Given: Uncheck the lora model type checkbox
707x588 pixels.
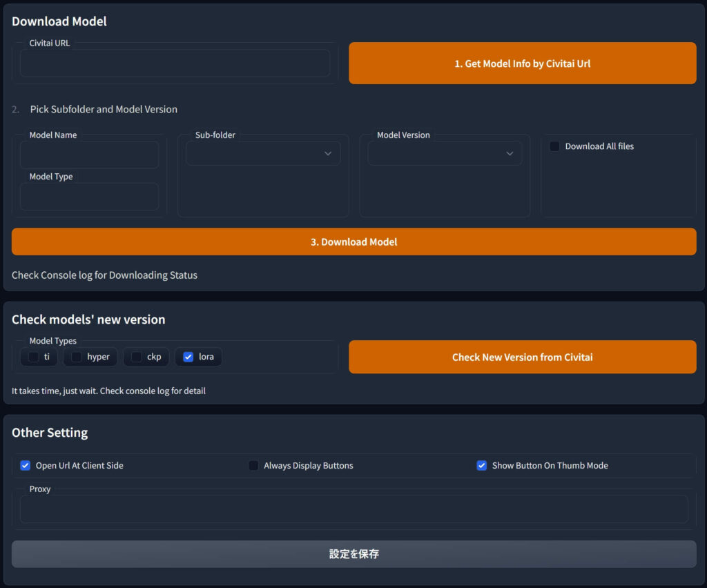Looking at the screenshot, I should pos(188,357).
